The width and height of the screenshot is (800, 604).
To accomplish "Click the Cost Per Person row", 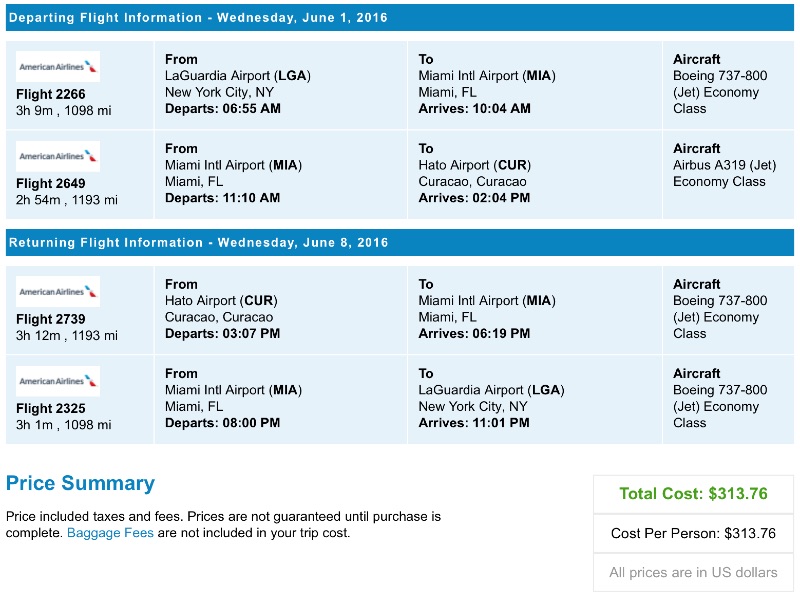I will click(x=693, y=533).
